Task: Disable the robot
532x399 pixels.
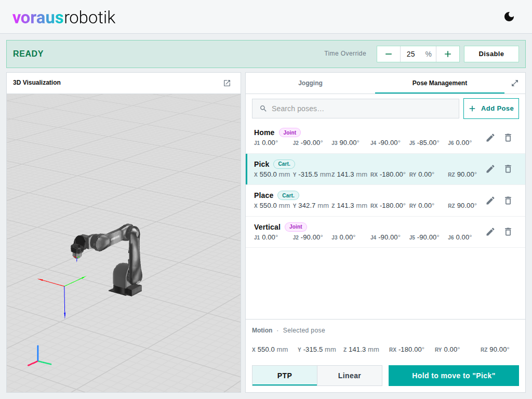Action: pyautogui.click(x=491, y=54)
